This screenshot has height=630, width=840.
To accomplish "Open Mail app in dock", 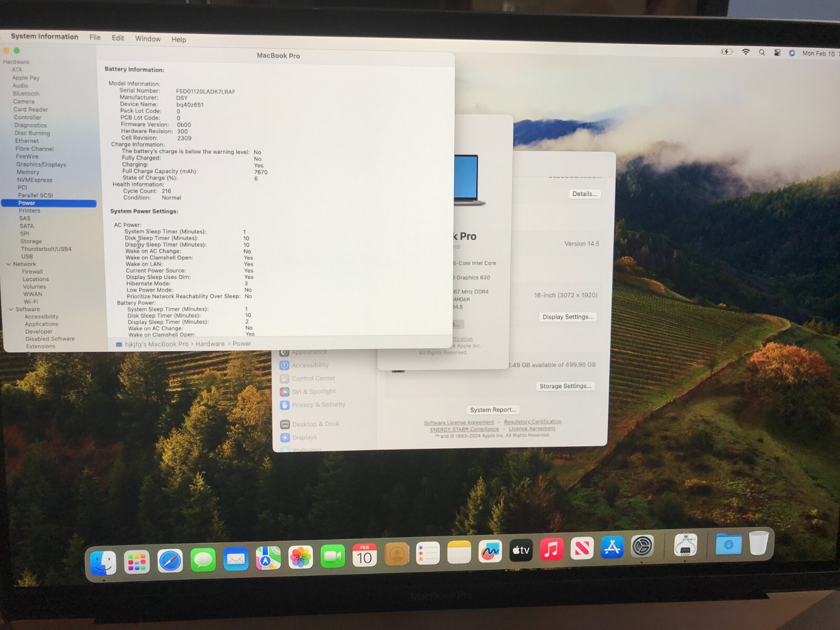I will (236, 559).
